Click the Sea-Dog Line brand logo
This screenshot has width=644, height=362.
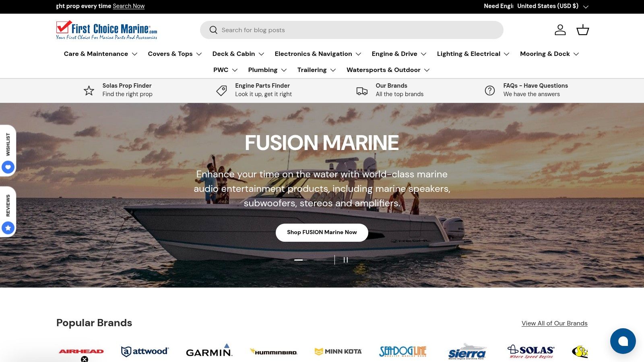click(403, 352)
